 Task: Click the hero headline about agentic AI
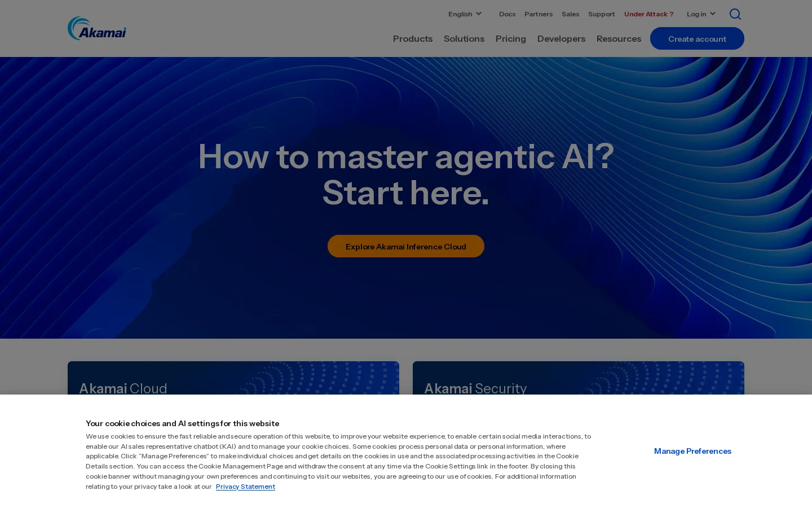click(406, 174)
